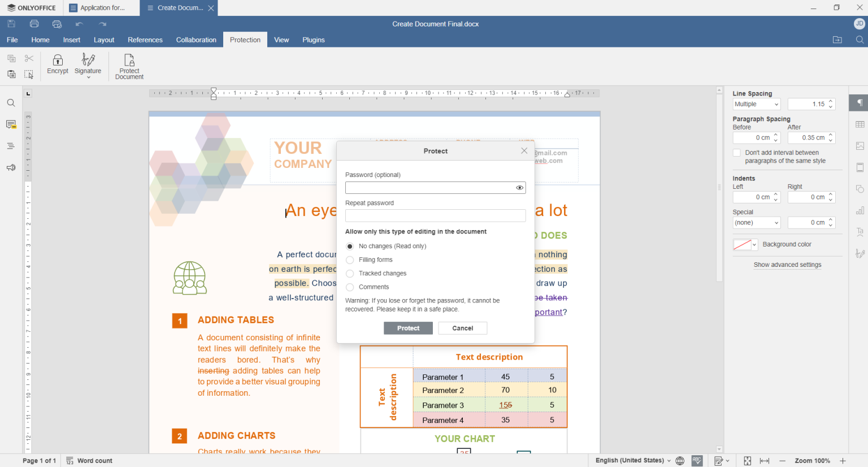The image size is (868, 467).
Task: Open the Navigation headings panel icon
Action: point(11,146)
